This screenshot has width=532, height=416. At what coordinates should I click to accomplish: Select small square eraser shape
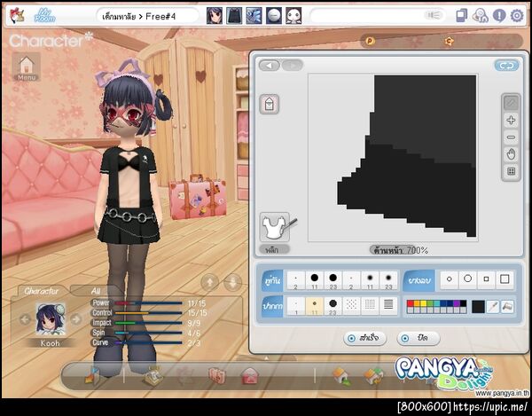486,279
